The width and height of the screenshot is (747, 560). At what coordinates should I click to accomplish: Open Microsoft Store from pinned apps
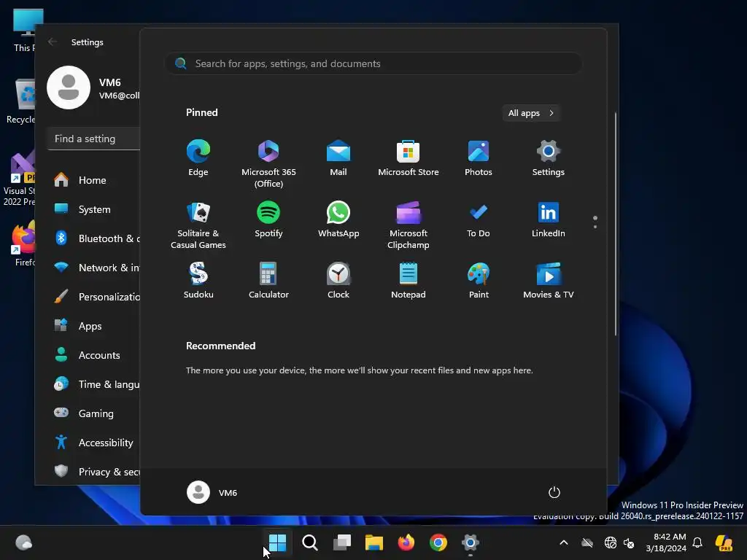click(x=409, y=158)
